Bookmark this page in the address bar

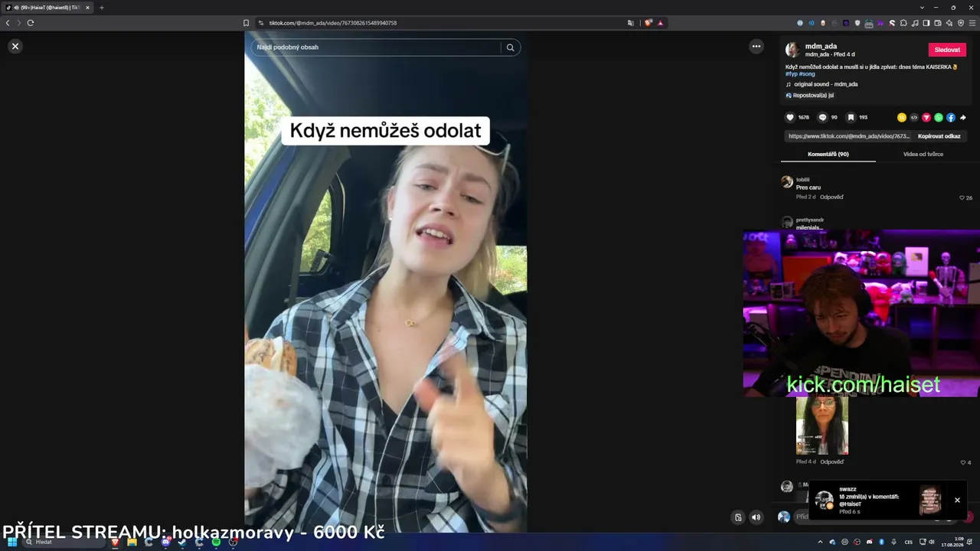(246, 23)
